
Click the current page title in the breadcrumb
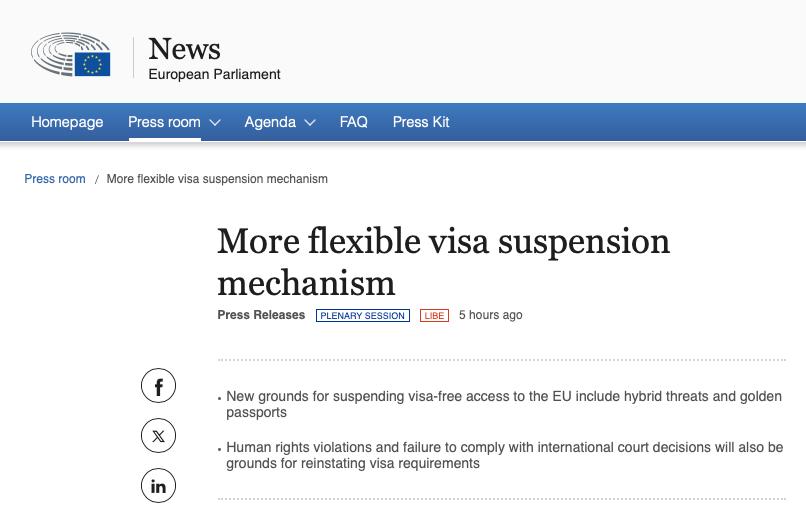coord(217,179)
